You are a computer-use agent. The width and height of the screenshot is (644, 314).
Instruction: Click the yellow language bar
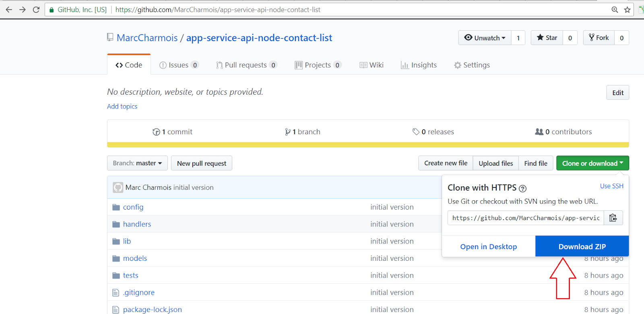coord(368,145)
